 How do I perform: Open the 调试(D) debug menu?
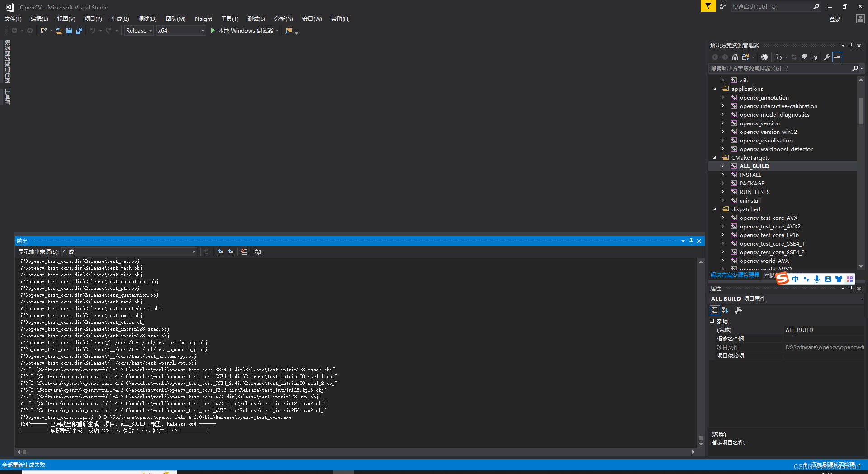[x=147, y=19]
